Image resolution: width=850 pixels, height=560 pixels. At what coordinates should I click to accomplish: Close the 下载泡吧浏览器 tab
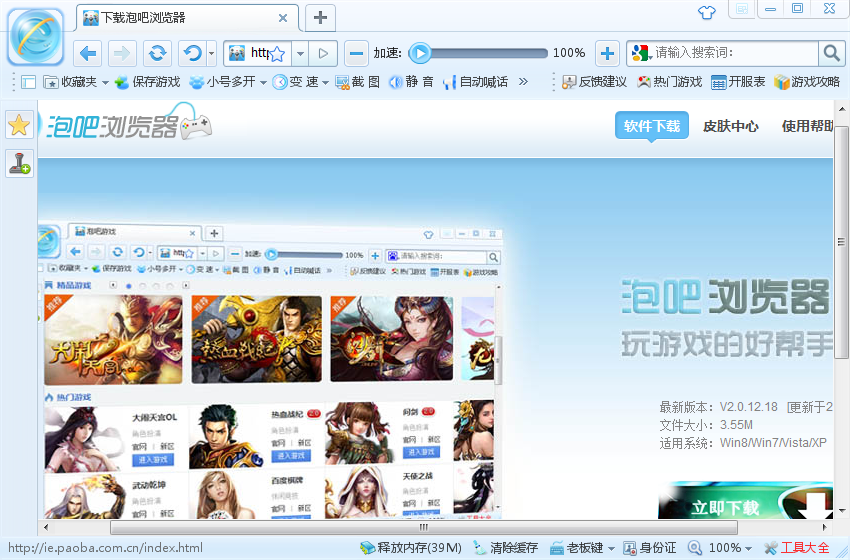pyautogui.click(x=282, y=18)
